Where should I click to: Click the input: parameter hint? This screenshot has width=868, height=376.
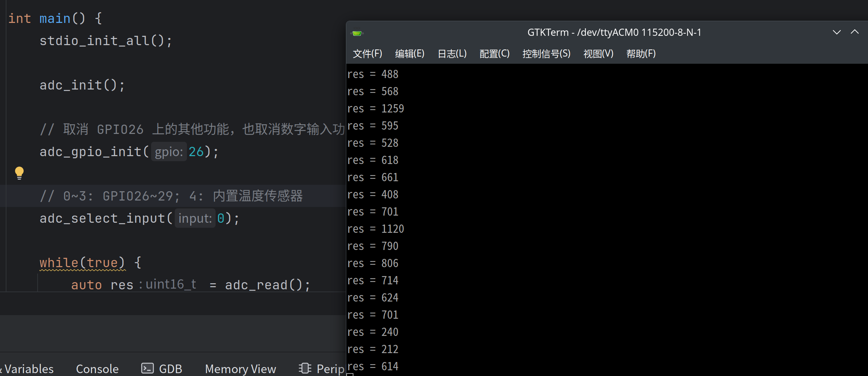(x=195, y=218)
